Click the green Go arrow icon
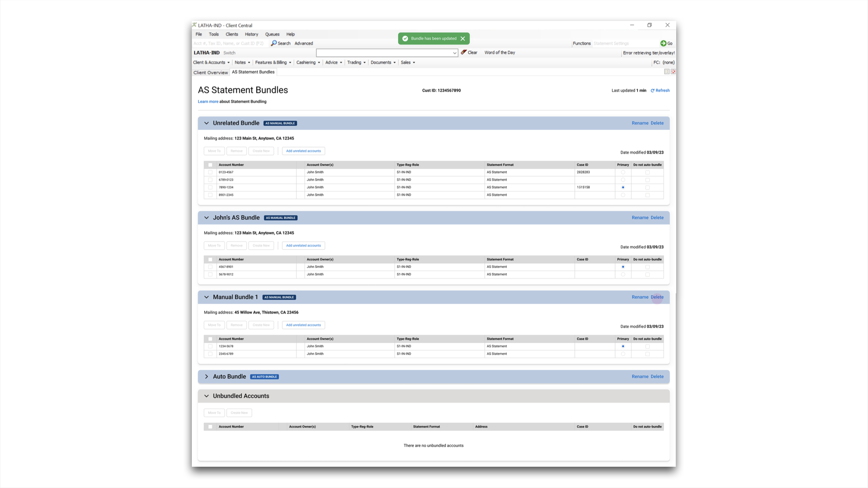868x488 pixels. point(663,43)
